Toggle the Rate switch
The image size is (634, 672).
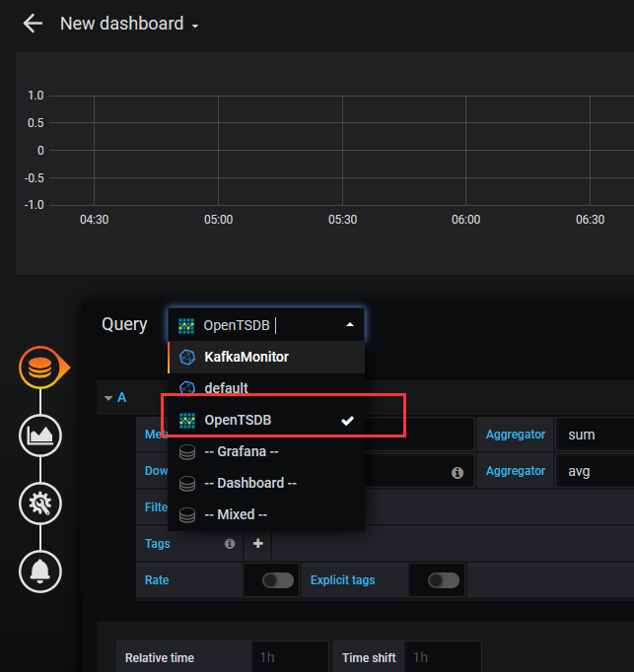(278, 580)
